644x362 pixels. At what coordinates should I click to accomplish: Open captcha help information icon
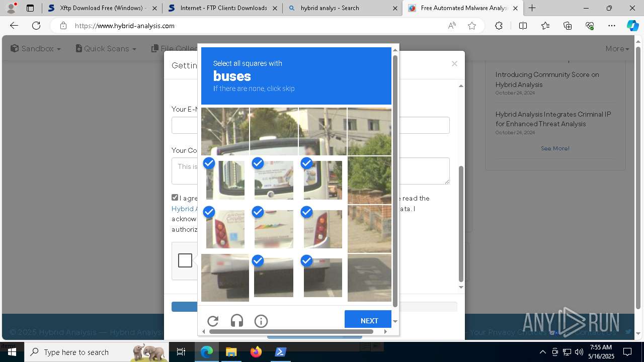[261, 321]
